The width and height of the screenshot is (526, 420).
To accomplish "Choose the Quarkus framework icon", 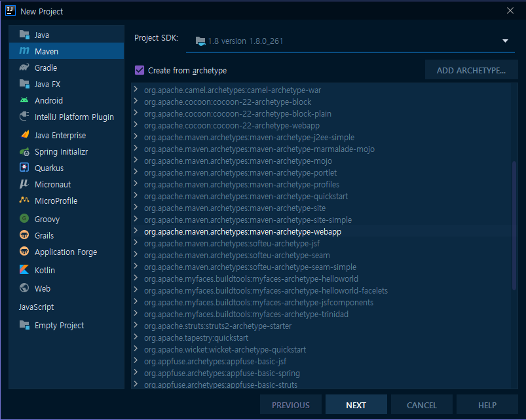I will (25, 168).
